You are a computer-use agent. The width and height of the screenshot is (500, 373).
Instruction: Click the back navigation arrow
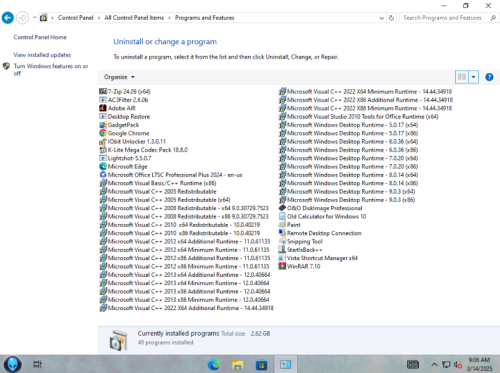[8, 18]
